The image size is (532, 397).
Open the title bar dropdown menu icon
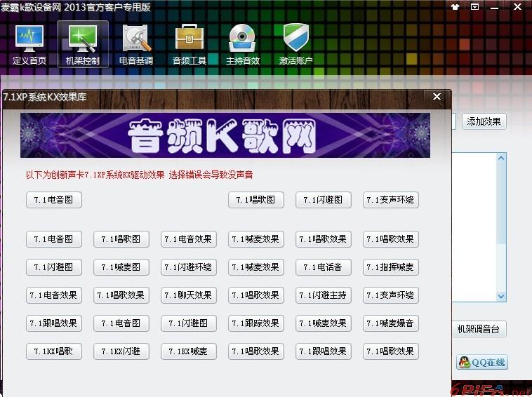pyautogui.click(x=474, y=7)
